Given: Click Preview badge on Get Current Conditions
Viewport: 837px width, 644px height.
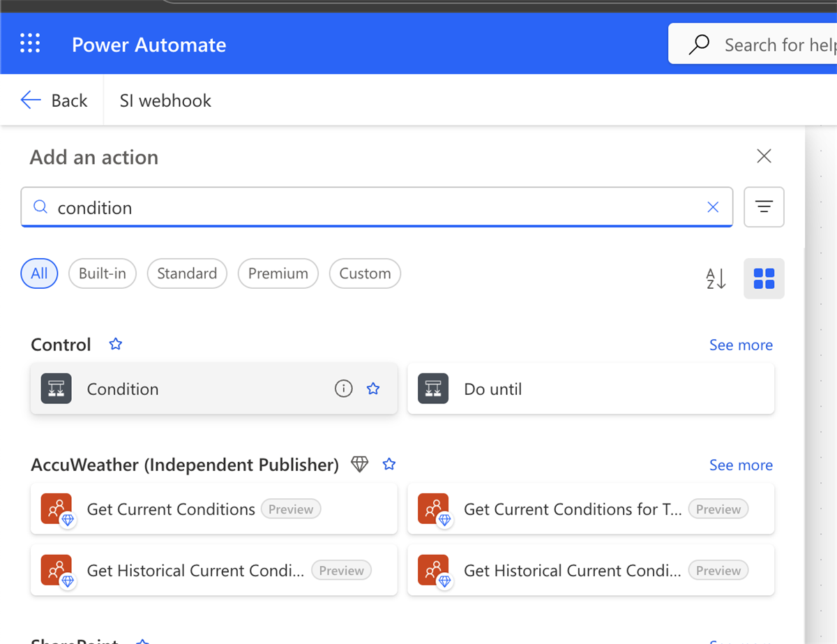Looking at the screenshot, I should 291,509.
